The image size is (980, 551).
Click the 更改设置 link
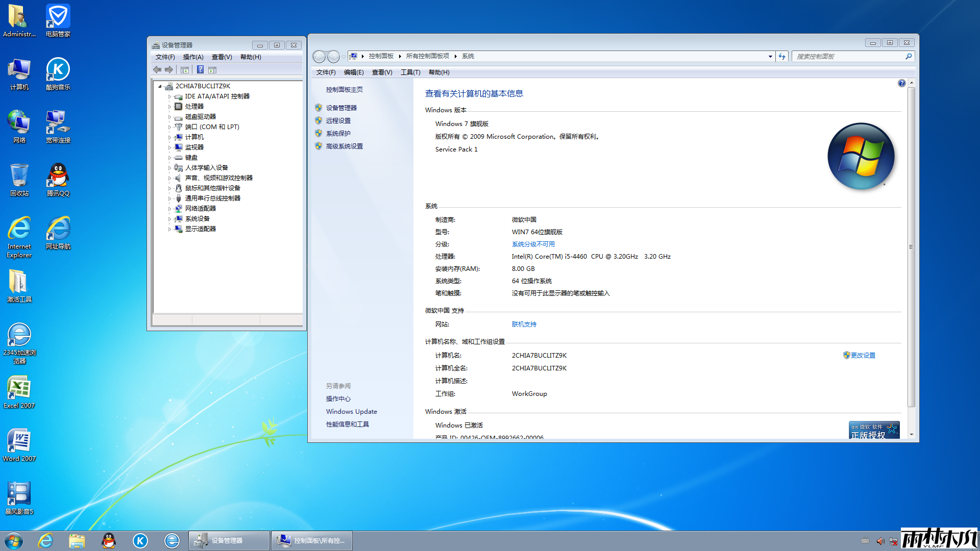pos(862,356)
